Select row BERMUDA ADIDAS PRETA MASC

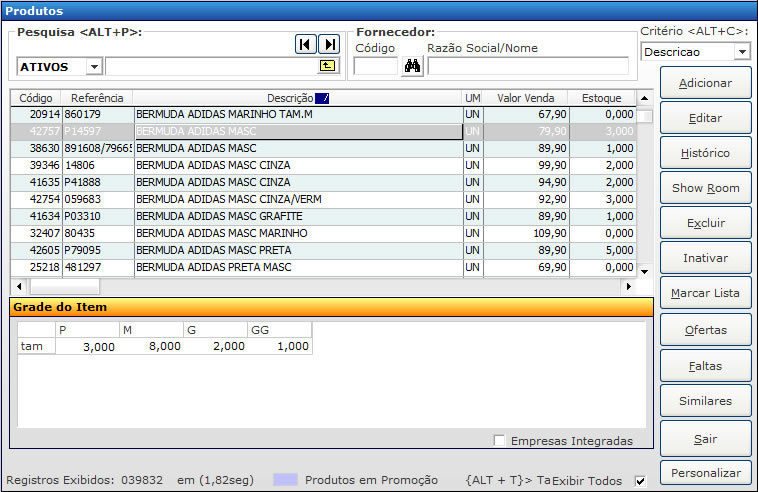323,267
